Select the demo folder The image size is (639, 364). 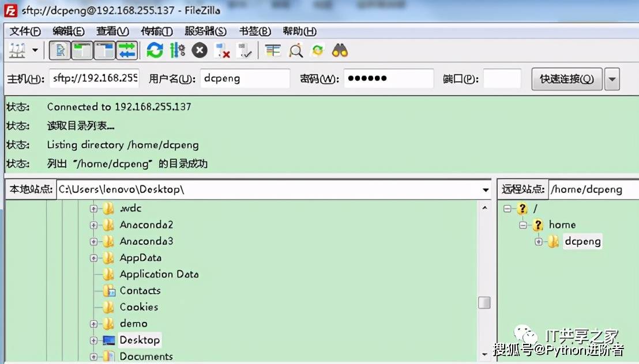pos(134,324)
